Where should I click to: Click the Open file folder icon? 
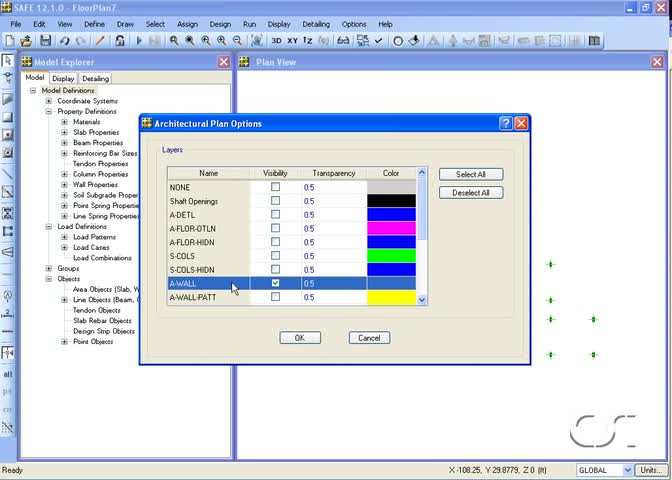[x=28, y=41]
